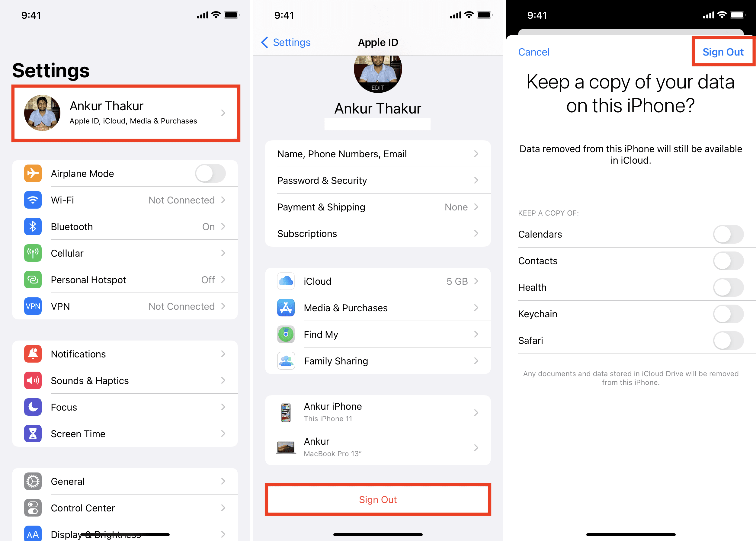
Task: Tap Sign Out button in Apple ID
Action: click(378, 499)
